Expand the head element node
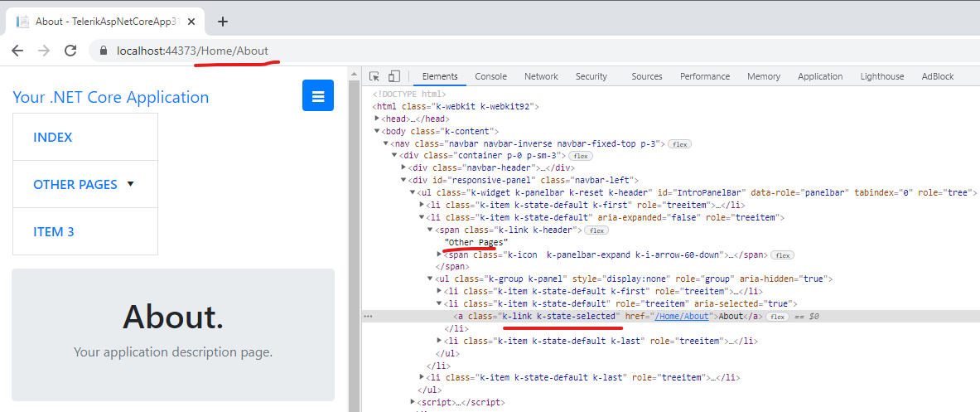The image size is (980, 412). click(377, 119)
